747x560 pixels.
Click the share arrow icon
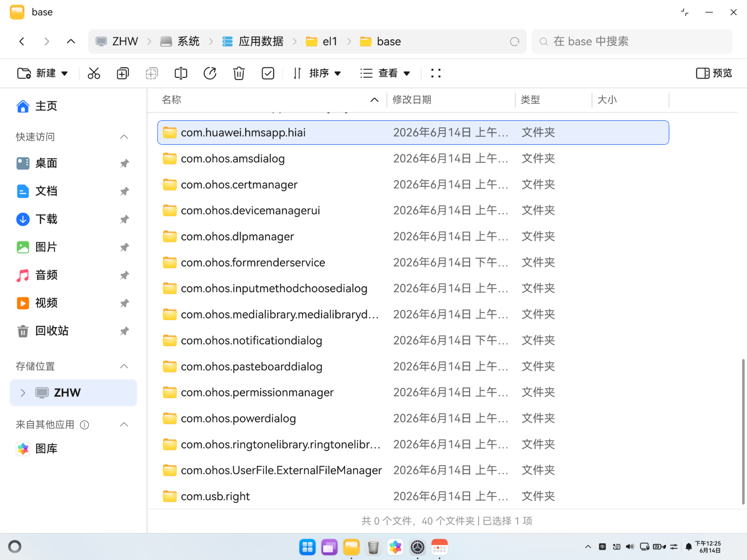tap(210, 73)
